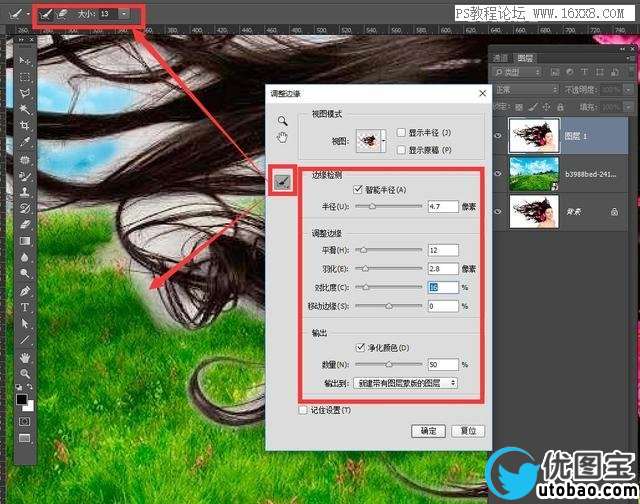Select the Dodge tool
The width and height of the screenshot is (640, 504).
click(x=24, y=273)
